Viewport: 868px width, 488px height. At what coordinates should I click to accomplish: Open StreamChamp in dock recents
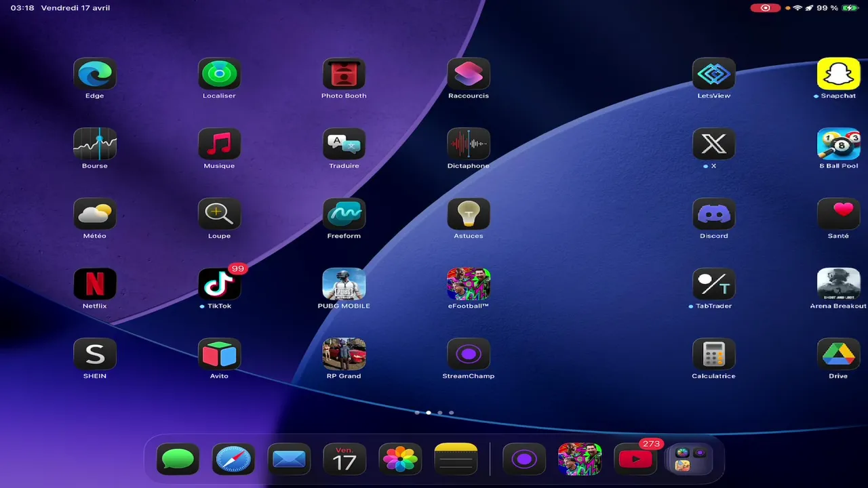[524, 460]
